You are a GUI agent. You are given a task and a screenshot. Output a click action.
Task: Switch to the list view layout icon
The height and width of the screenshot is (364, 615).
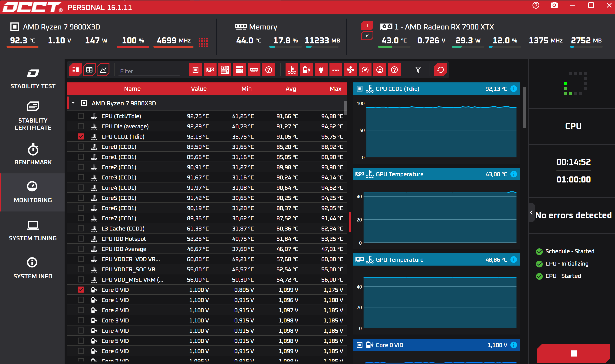(x=76, y=70)
